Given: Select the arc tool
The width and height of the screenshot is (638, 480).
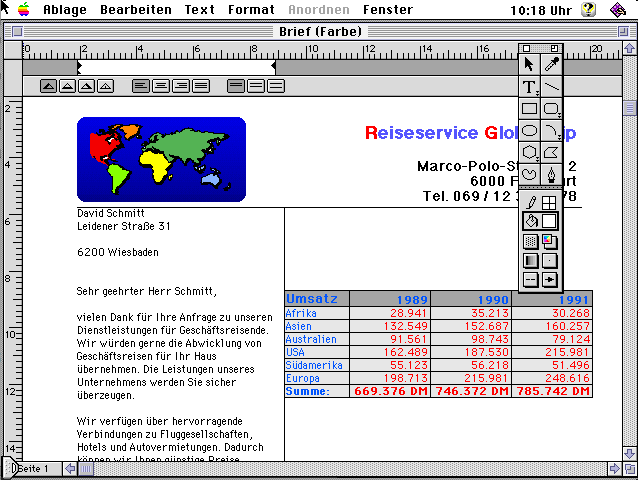Looking at the screenshot, I should 551,131.
